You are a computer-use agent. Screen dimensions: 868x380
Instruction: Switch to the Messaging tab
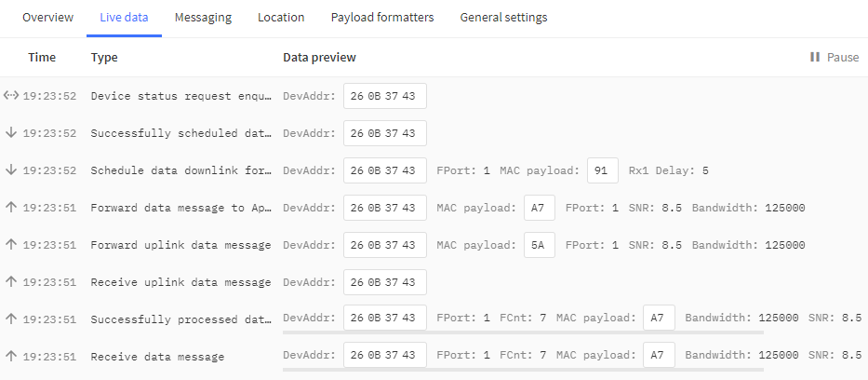[x=203, y=18]
